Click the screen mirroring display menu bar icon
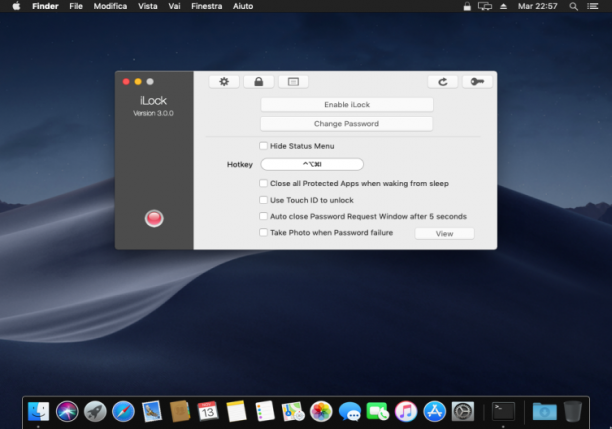The width and height of the screenshot is (612, 429). click(x=485, y=6)
